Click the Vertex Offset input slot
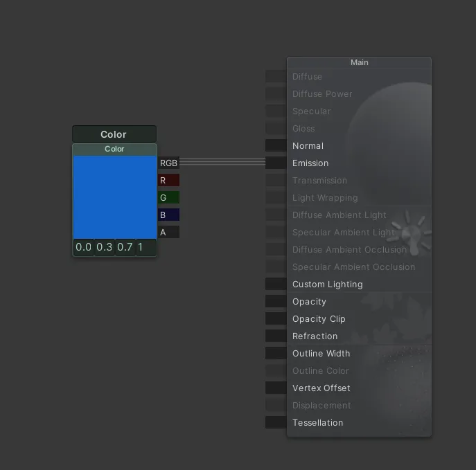This screenshot has width=476, height=470. point(276,388)
